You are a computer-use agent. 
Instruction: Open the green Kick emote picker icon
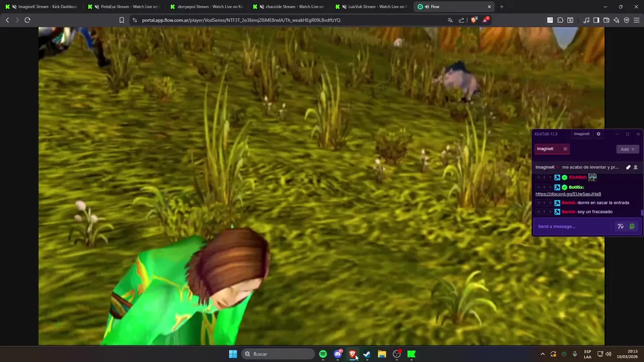coord(632,226)
